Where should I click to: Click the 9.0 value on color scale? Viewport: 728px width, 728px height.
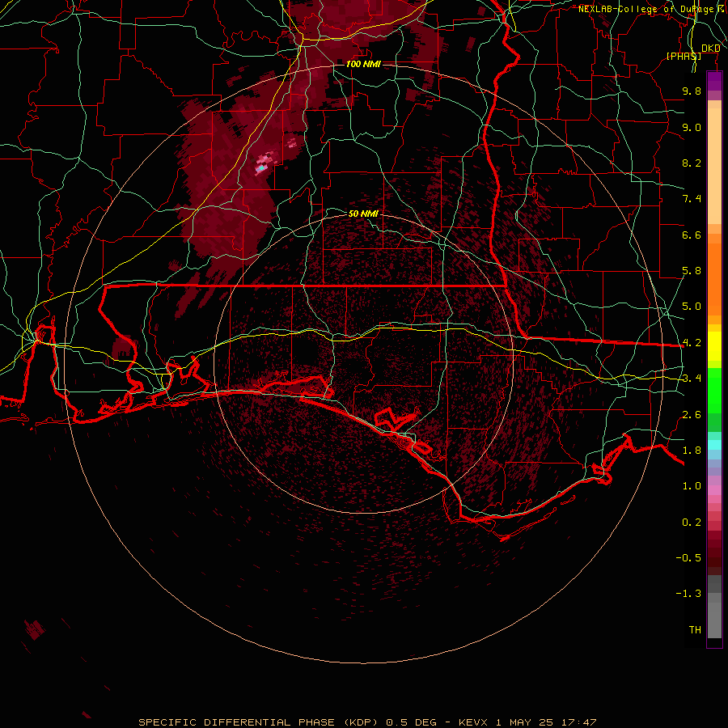pyautogui.click(x=692, y=127)
